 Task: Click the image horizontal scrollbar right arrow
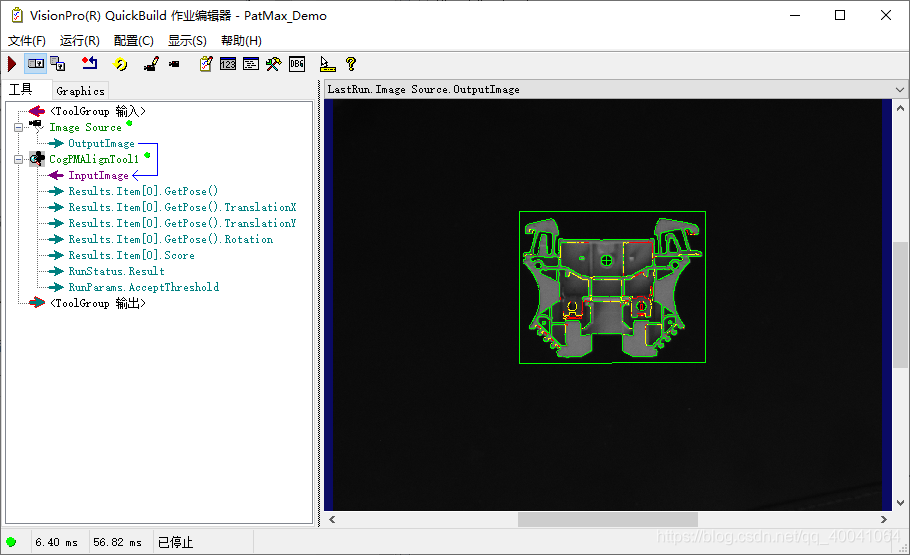884,519
